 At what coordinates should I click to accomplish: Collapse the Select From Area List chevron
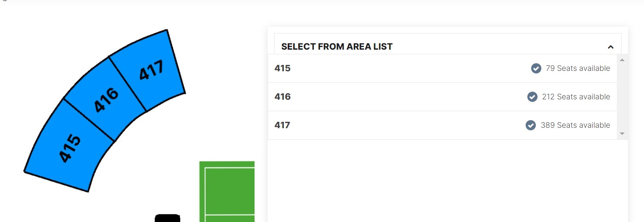610,47
